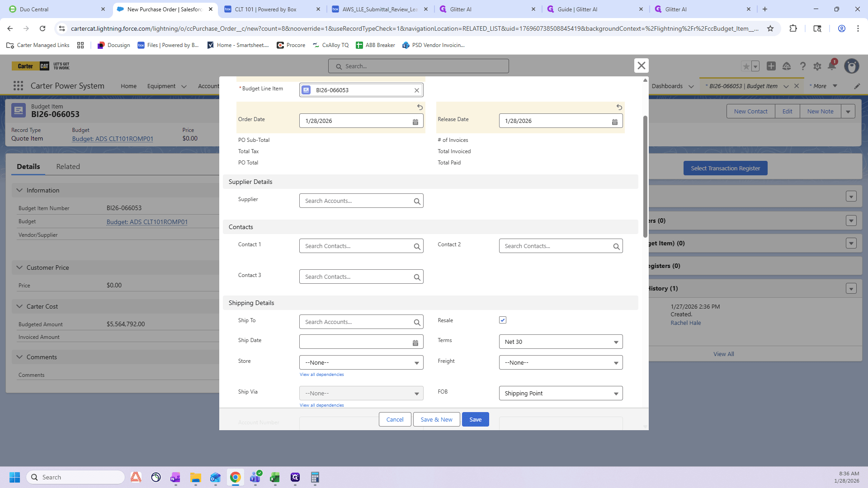Collapse the Carter Cost section

[19, 306]
